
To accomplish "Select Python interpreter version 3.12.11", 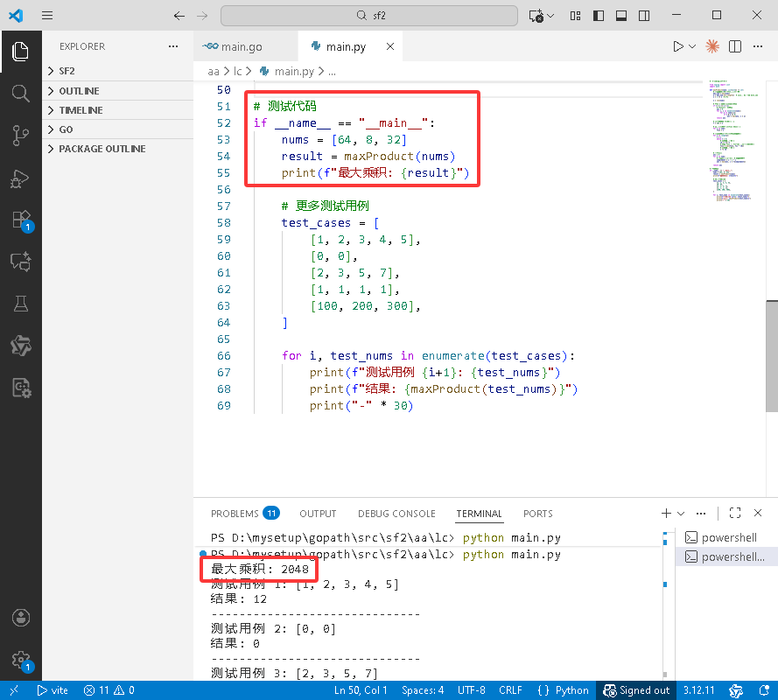I will [698, 690].
